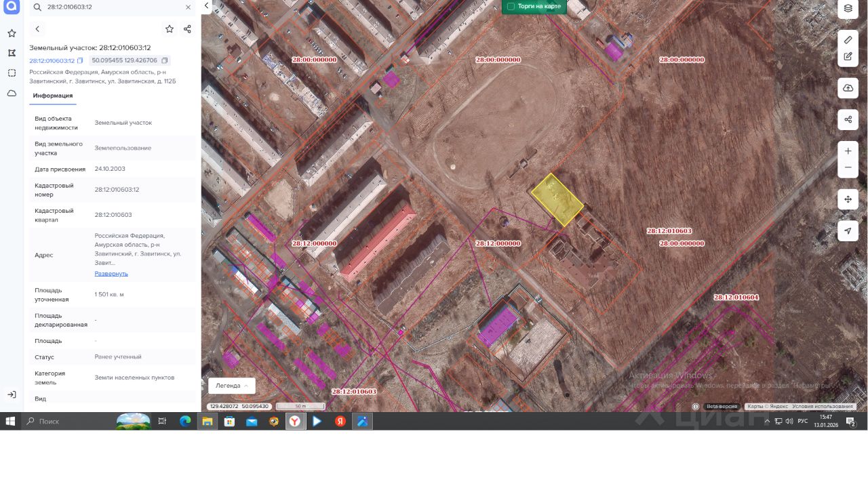868x488 pixels.
Task: Switch to the Информация tab
Action: [x=53, y=96]
